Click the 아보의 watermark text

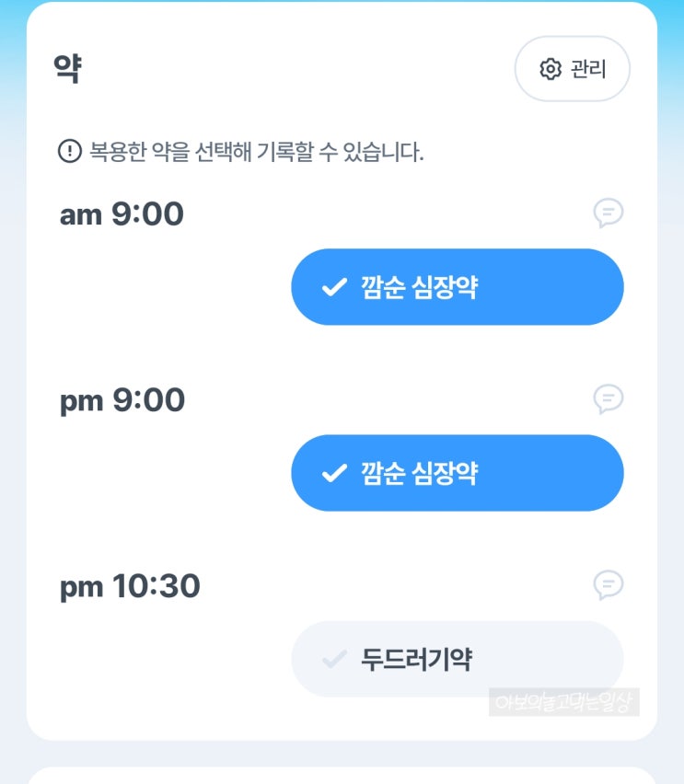[563, 703]
